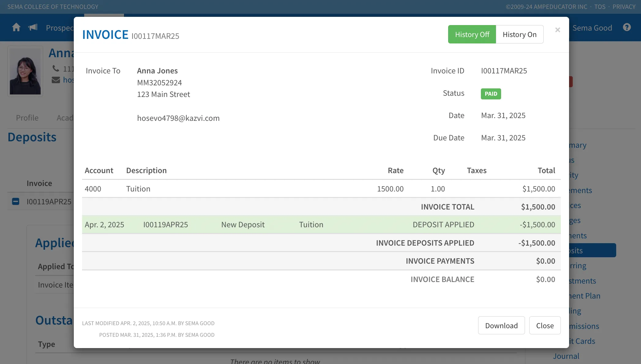Close the invoice dialog with the X icon

[557, 30]
